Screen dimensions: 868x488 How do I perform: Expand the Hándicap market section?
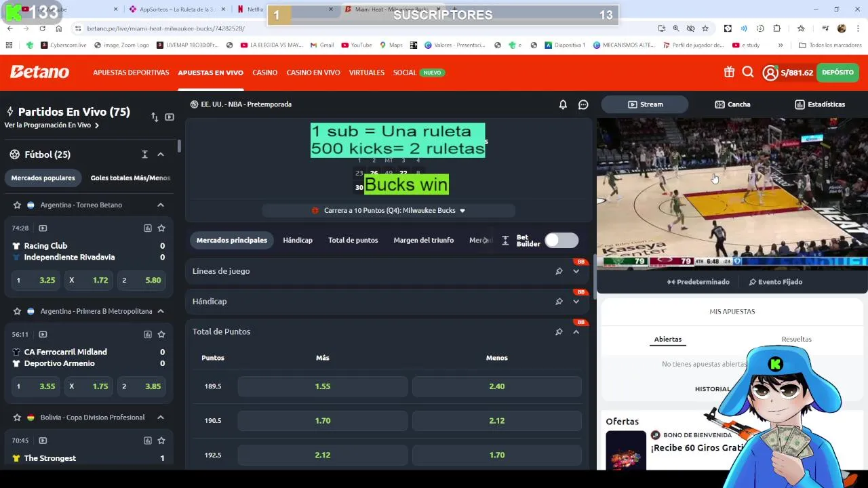point(576,302)
